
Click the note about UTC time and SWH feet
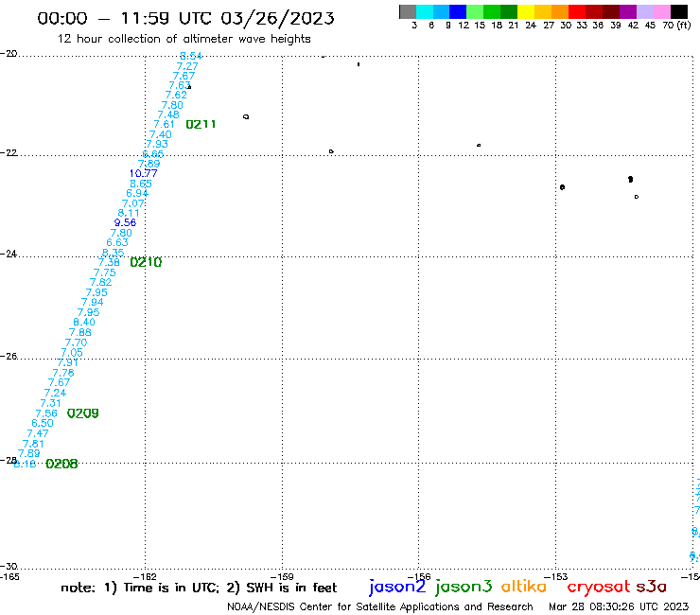click(x=199, y=588)
